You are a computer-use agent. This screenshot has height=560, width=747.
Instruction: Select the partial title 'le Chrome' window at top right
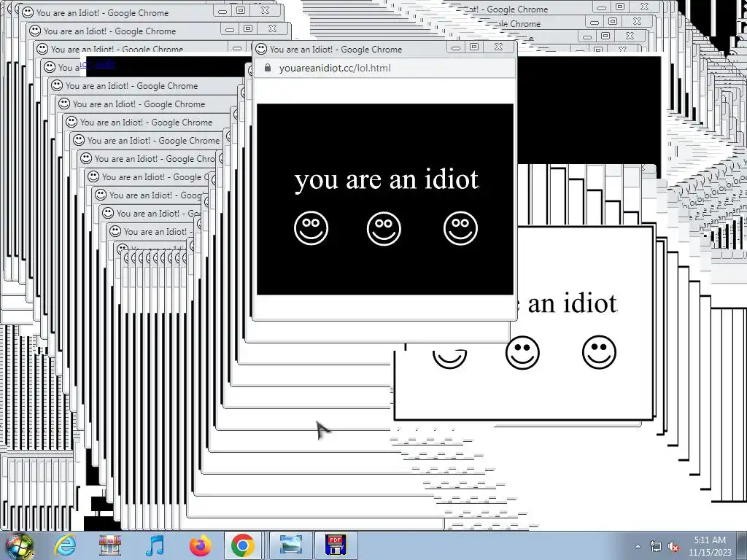click(x=519, y=24)
